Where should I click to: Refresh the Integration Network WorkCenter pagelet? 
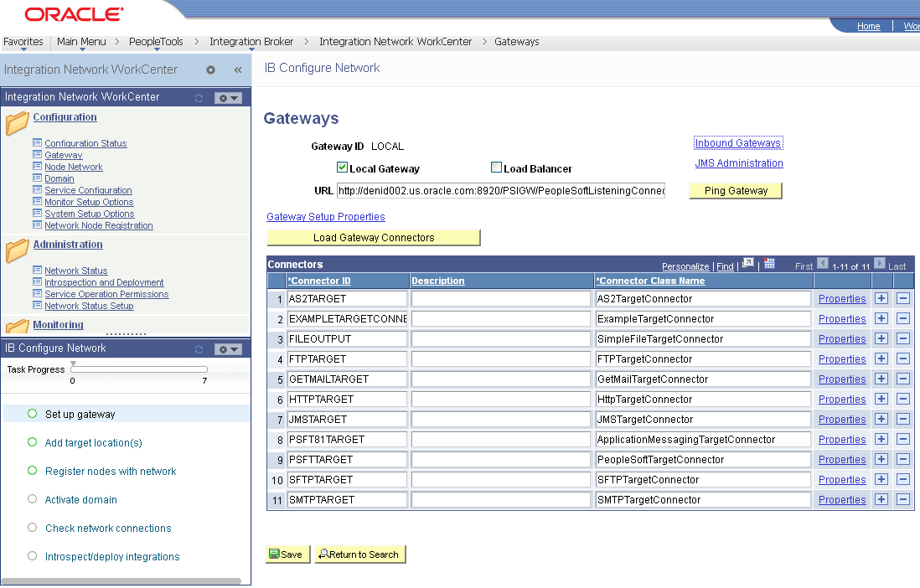click(199, 97)
